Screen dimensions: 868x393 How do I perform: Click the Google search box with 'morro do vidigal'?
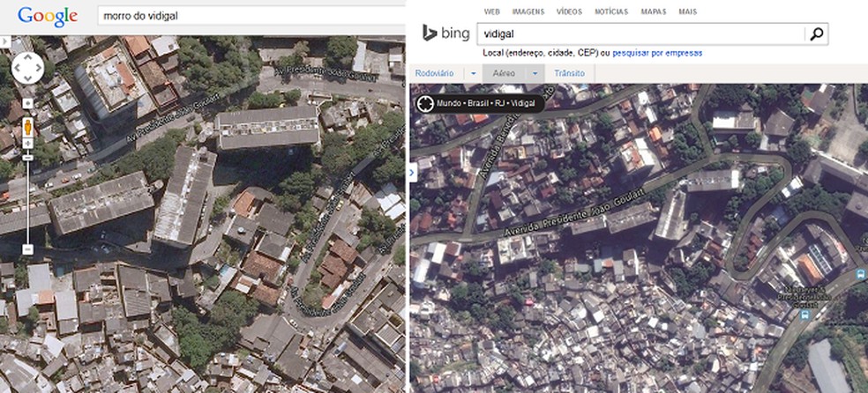tap(252, 16)
